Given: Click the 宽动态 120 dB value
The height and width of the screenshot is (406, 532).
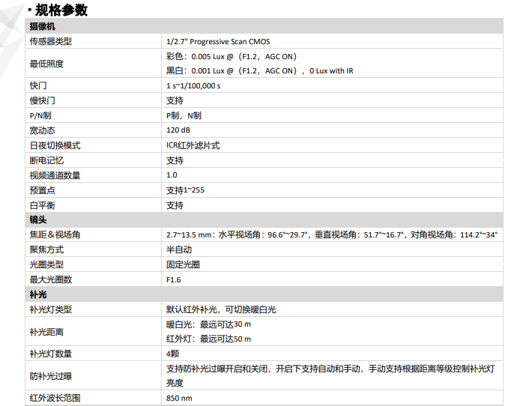Looking at the screenshot, I should tap(178, 130).
